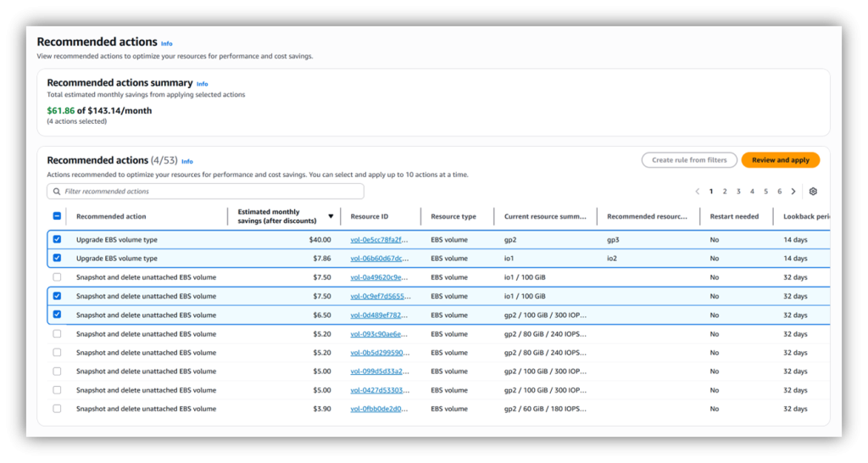Image resolution: width=868 pixels, height=463 pixels.
Task: Uncheck the $40.00 Upgrade EBS volume row
Action: point(57,240)
